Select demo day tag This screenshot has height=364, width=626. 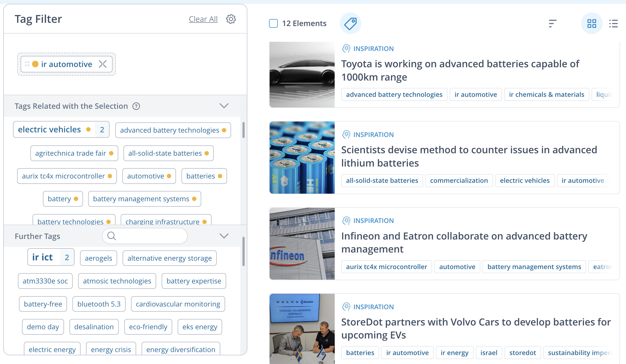(x=43, y=327)
